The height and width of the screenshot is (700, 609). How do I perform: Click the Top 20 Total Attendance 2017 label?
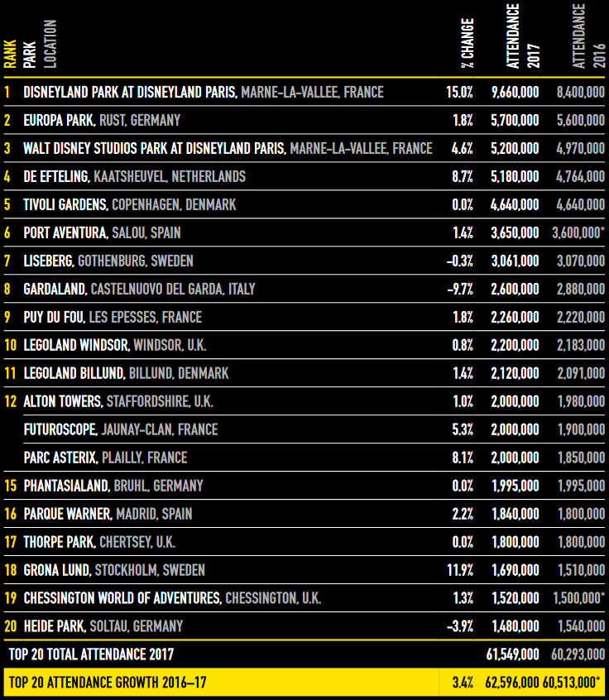pyautogui.click(x=91, y=654)
